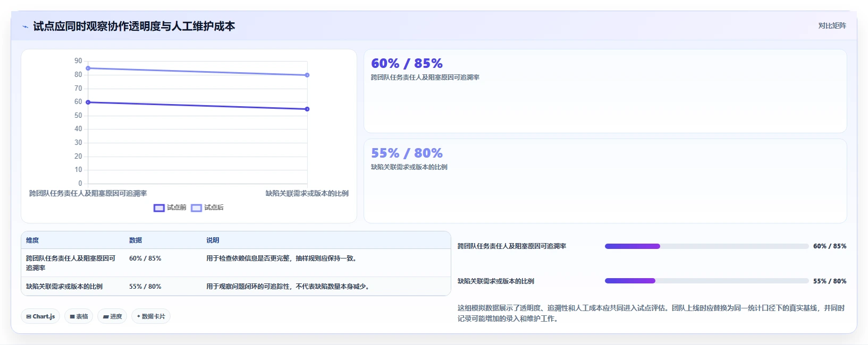
Task: Click the icon in the 表格 tag
Action: (x=72, y=316)
